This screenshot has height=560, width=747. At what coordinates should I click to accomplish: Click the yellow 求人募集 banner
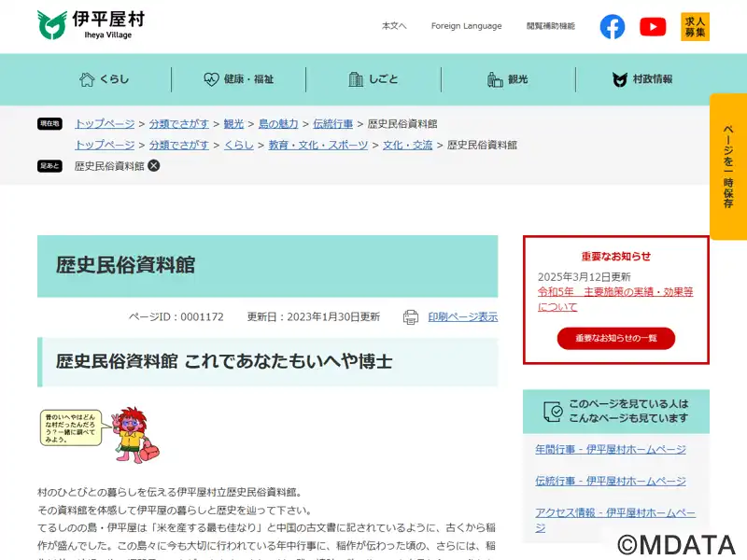tap(695, 27)
